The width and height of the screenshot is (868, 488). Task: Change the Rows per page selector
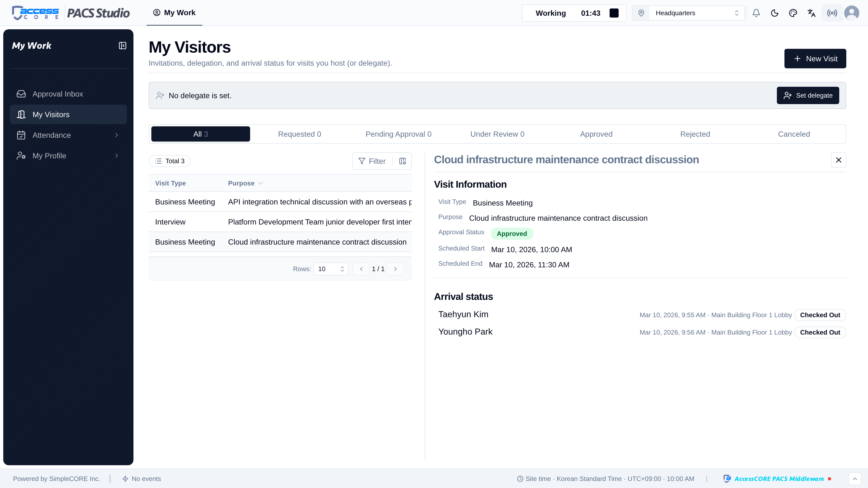[331, 269]
